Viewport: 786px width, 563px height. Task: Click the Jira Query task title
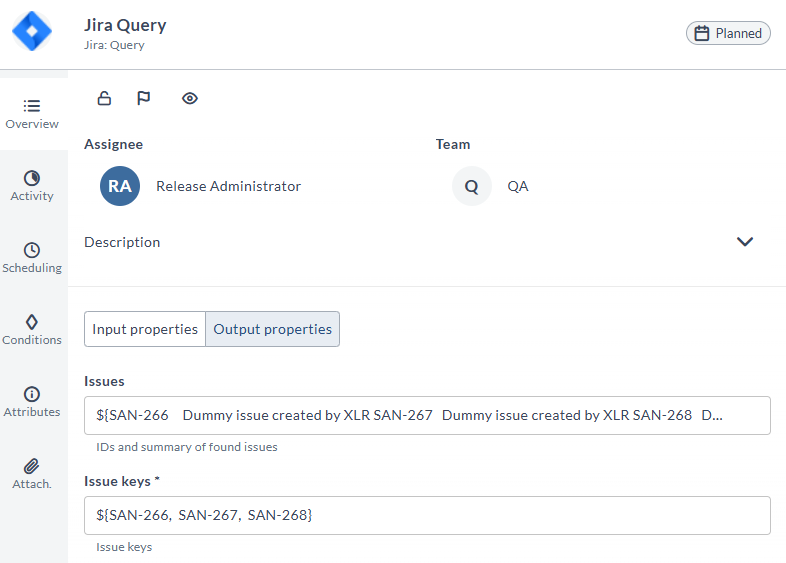(125, 25)
